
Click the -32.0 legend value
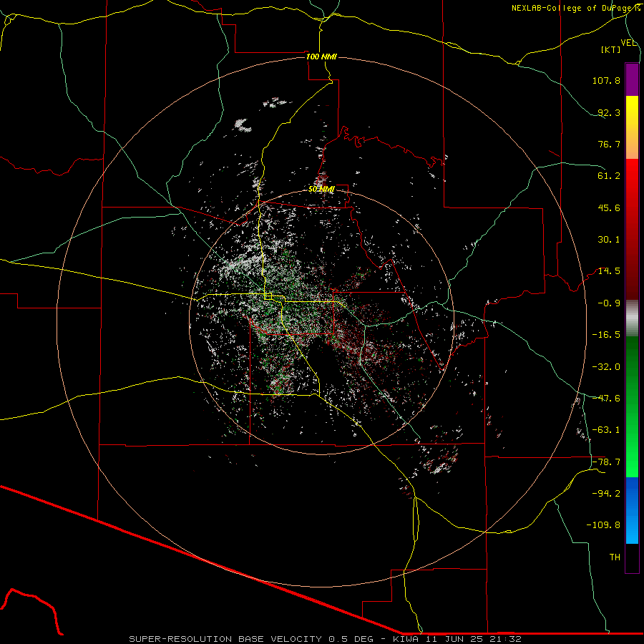[x=606, y=367]
